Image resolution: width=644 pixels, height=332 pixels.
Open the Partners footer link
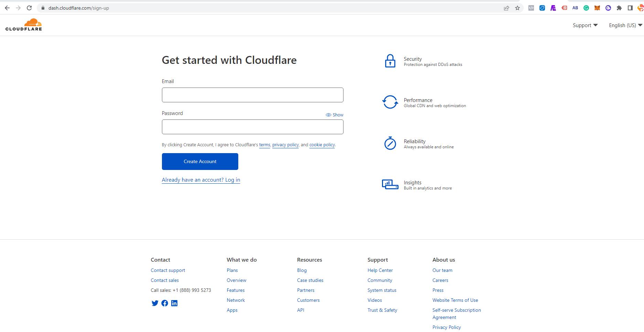point(306,290)
